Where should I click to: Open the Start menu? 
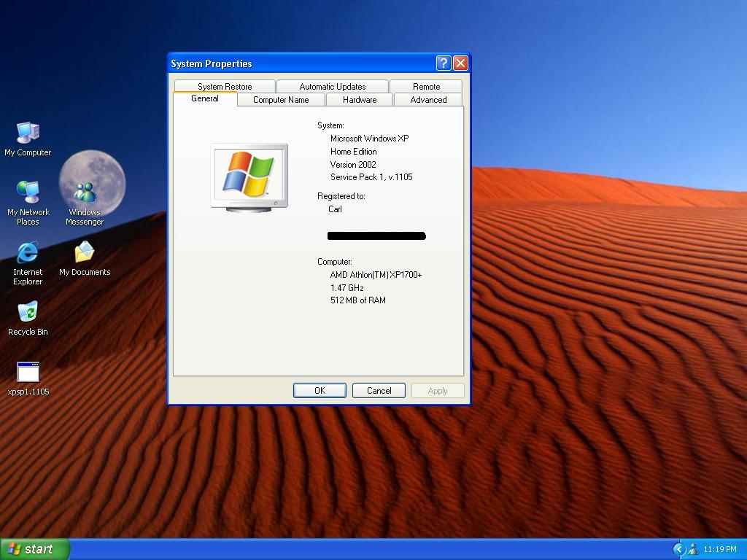tap(35, 549)
